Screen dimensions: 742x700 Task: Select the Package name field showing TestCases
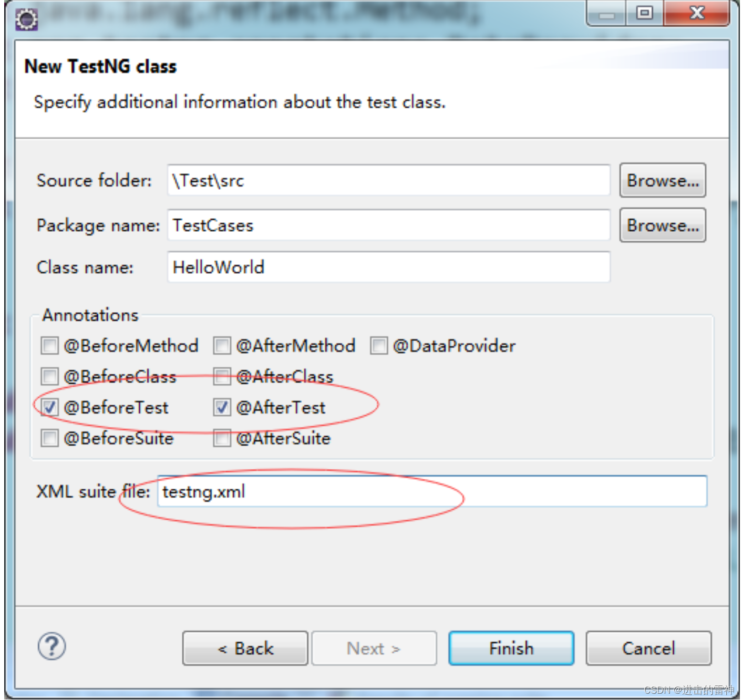388,225
